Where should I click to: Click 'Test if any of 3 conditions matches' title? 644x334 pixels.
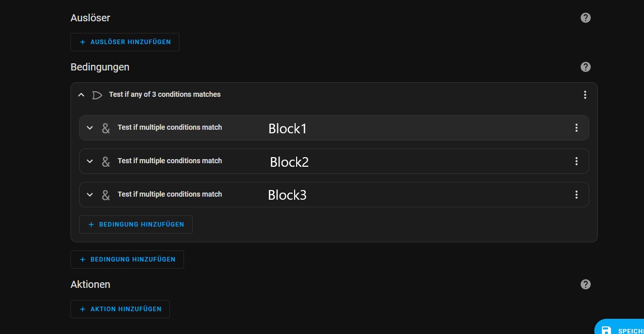164,94
